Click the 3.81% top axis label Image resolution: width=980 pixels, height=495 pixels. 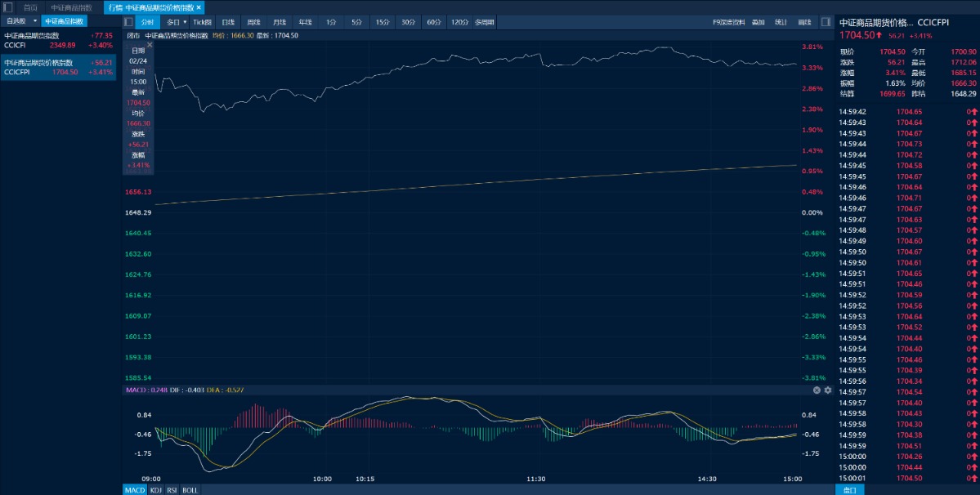click(812, 47)
